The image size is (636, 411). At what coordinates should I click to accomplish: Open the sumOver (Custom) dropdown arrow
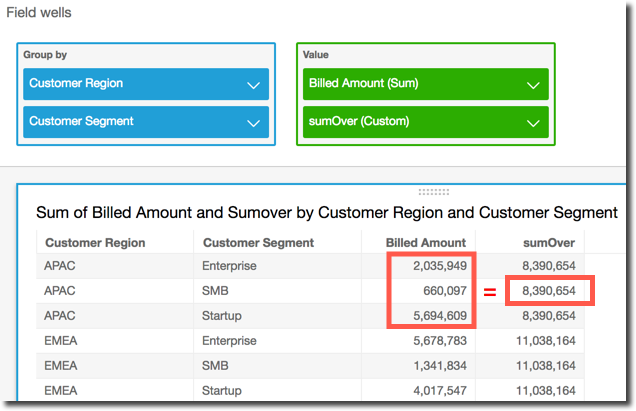pyautogui.click(x=533, y=122)
